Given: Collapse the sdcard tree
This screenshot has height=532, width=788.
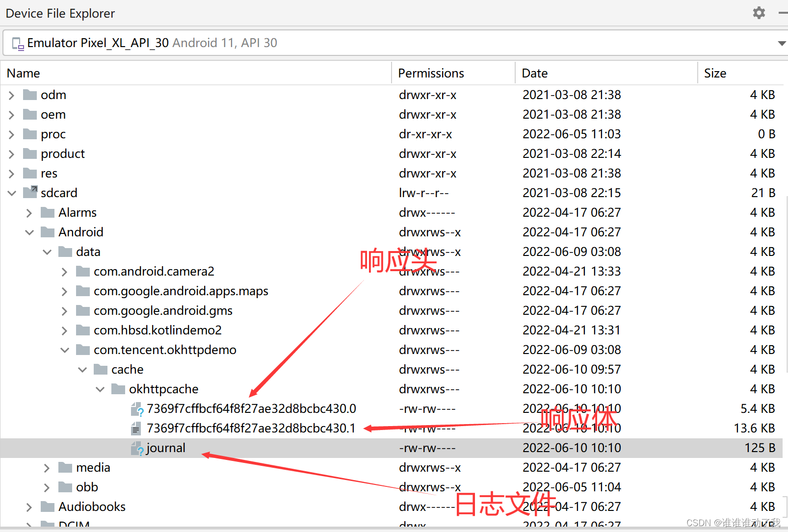Looking at the screenshot, I should tap(11, 192).
